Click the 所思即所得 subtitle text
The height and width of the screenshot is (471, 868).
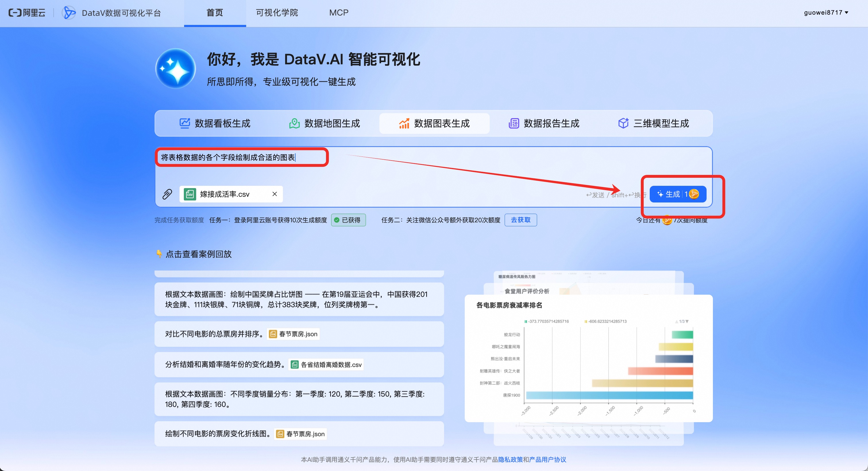281,82
